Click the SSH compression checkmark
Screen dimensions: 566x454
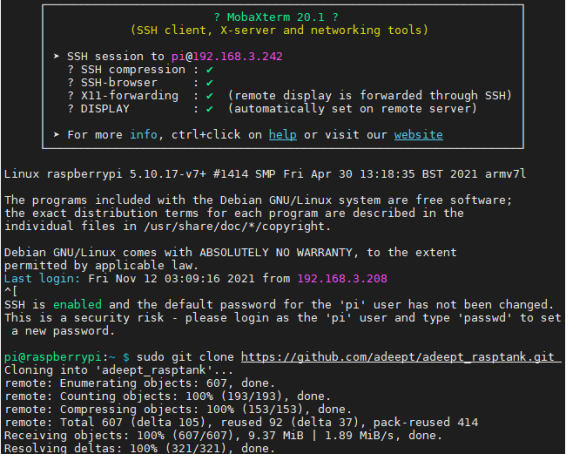pos(209,70)
